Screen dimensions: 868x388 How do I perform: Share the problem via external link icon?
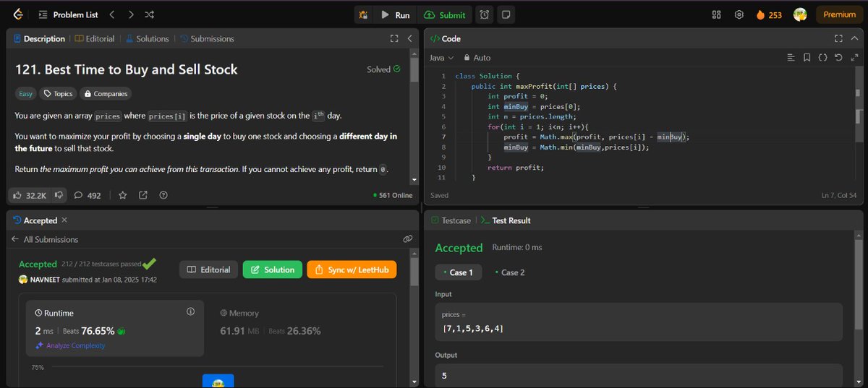(143, 195)
